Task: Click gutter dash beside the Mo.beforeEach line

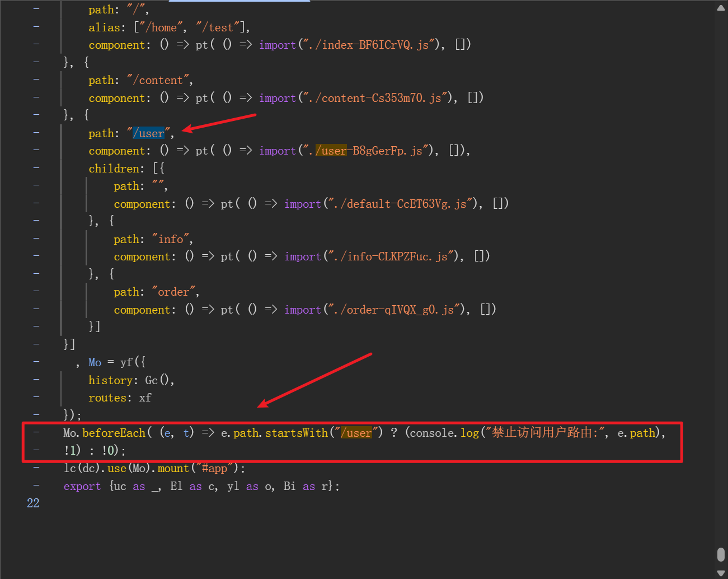Action: pos(36,432)
